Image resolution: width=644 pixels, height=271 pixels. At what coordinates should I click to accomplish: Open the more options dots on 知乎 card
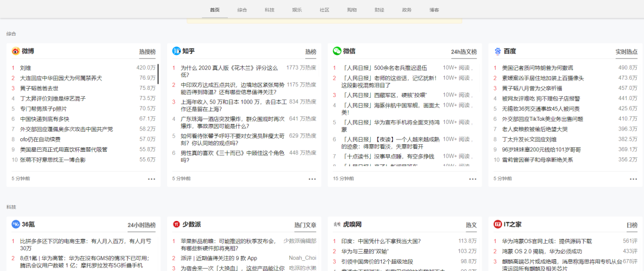pos(312,179)
